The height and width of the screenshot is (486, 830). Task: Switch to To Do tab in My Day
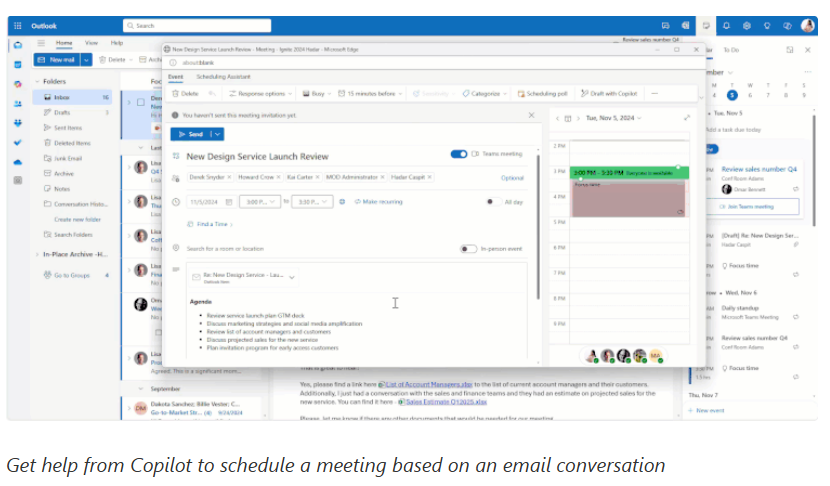[x=731, y=50]
